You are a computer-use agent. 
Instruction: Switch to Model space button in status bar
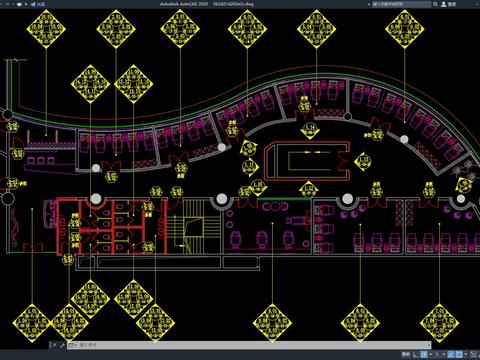[x=406, y=354]
